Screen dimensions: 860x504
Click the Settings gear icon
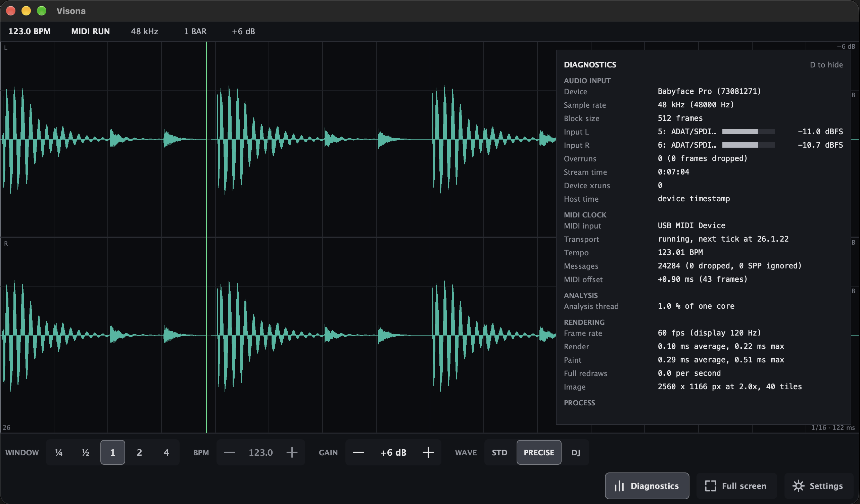[x=798, y=486]
